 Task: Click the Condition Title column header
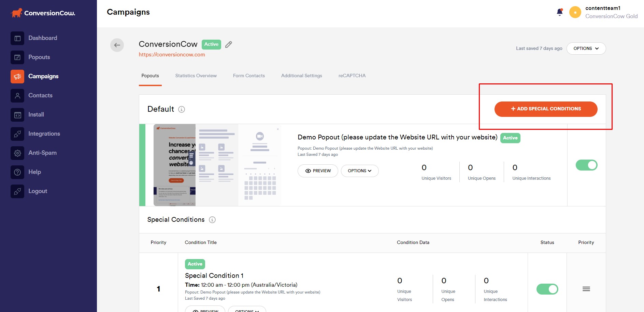point(201,243)
